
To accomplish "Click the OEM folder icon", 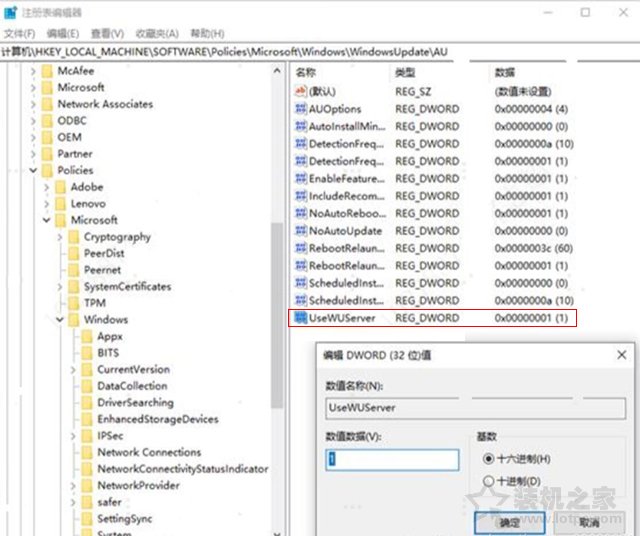I will 47,138.
